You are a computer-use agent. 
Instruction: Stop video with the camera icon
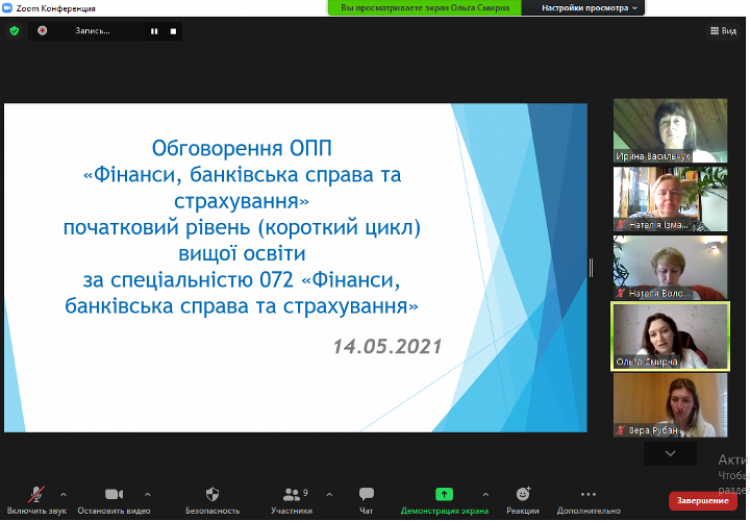tap(113, 495)
